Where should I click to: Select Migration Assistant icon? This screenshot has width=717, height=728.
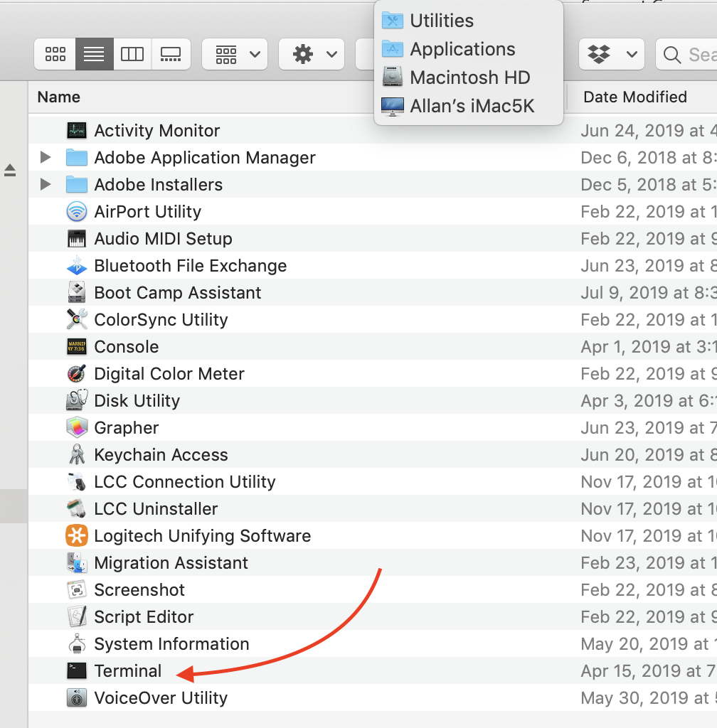point(77,563)
